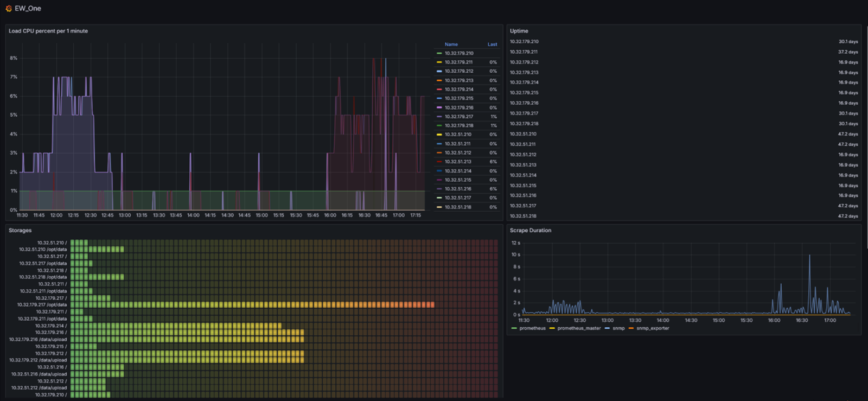Toggle the snmp series in legend
The width and height of the screenshot is (868, 401).
(x=618, y=328)
